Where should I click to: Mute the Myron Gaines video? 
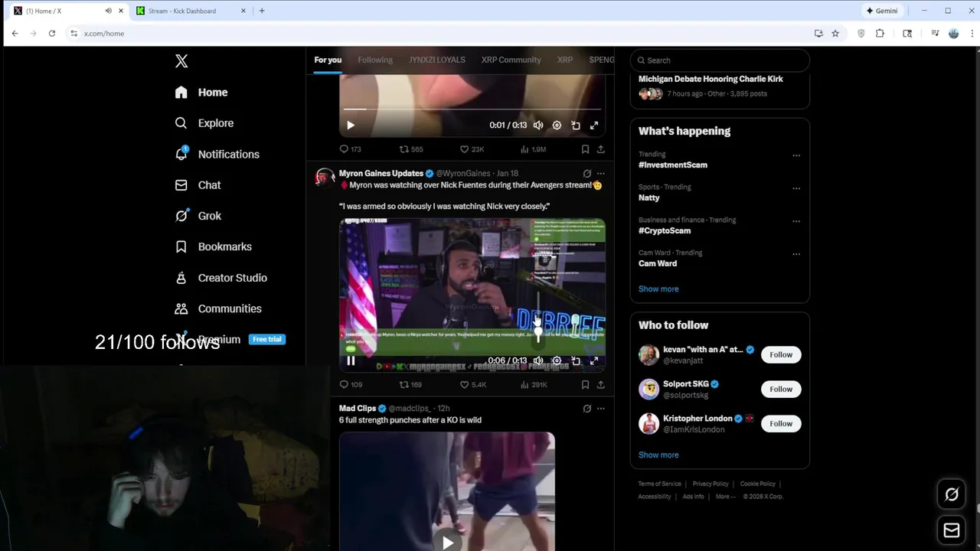pos(538,361)
